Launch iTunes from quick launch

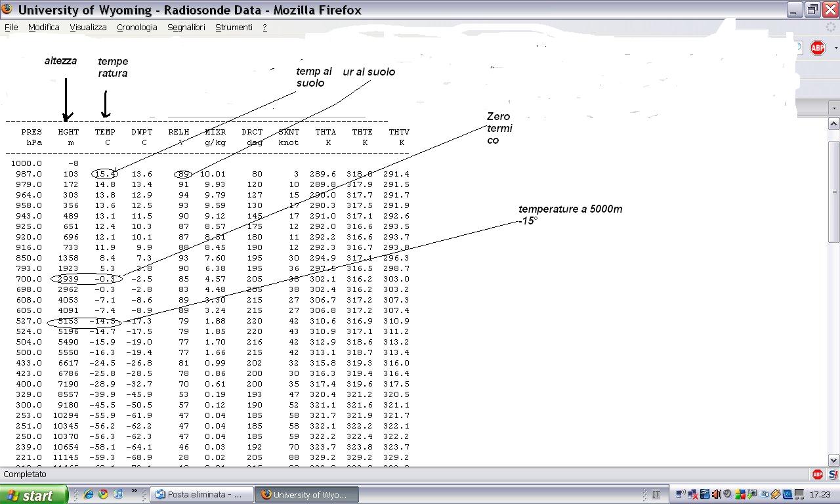(118, 494)
